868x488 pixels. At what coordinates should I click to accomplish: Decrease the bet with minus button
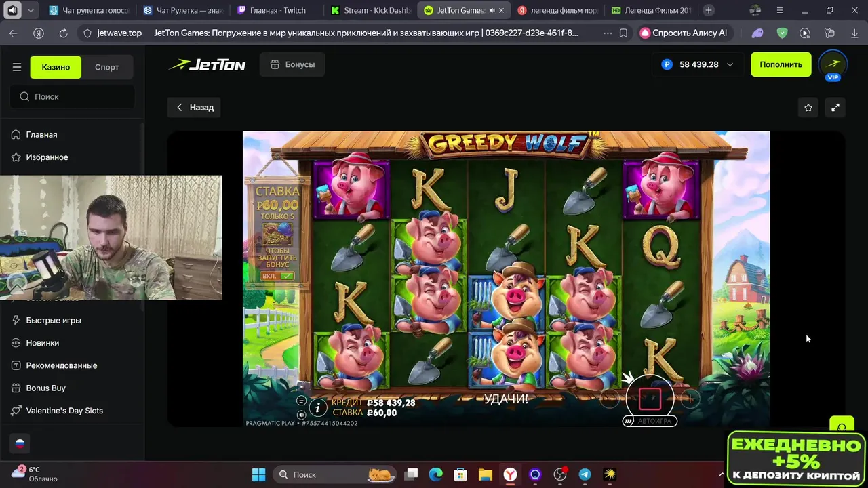click(610, 399)
